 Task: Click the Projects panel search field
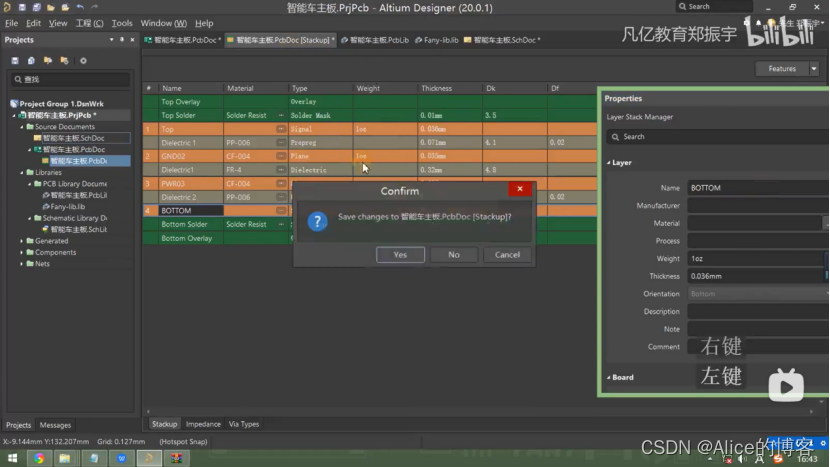70,79
